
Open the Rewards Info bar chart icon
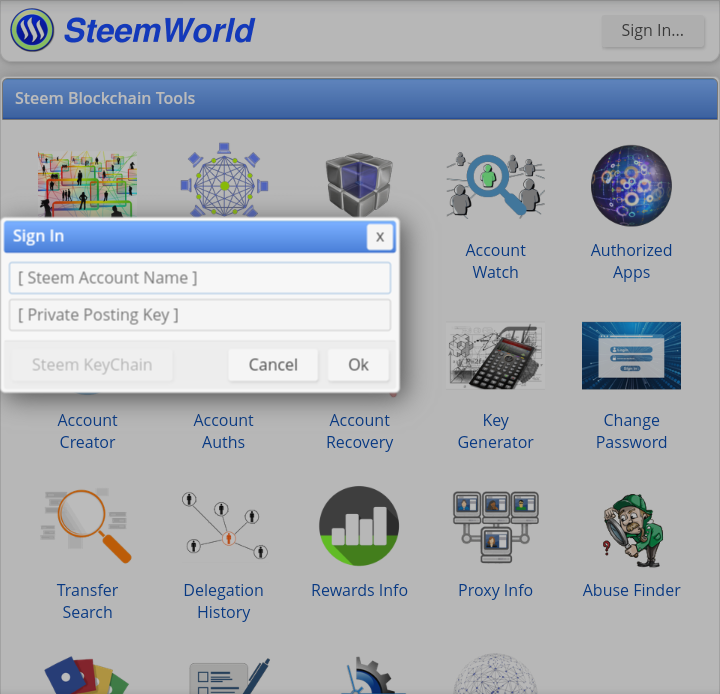(x=359, y=525)
